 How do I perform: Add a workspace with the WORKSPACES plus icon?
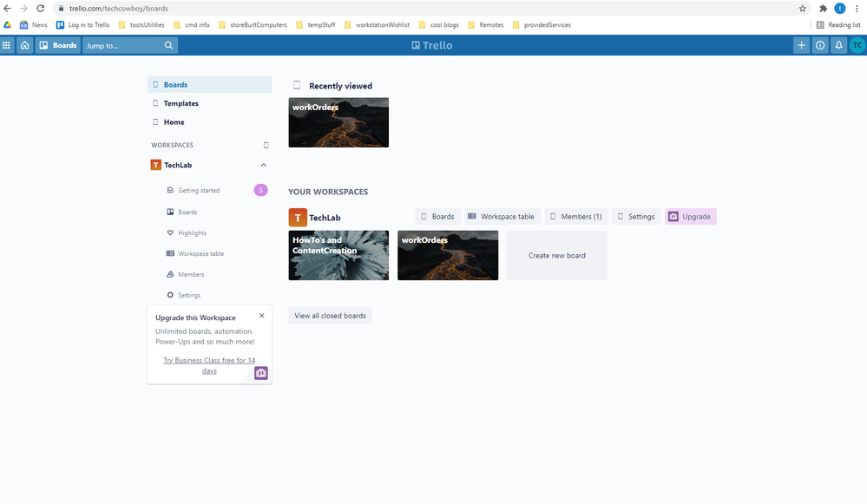[266, 146]
